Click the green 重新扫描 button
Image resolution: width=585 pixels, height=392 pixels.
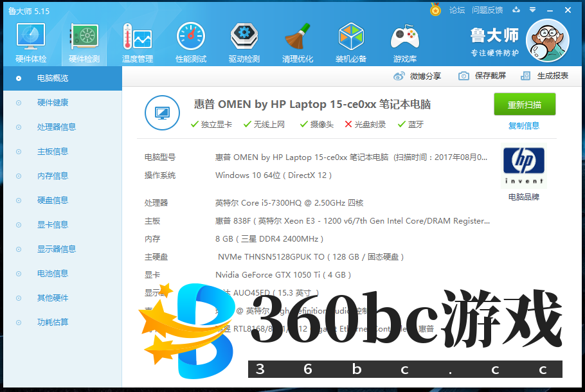coord(524,105)
